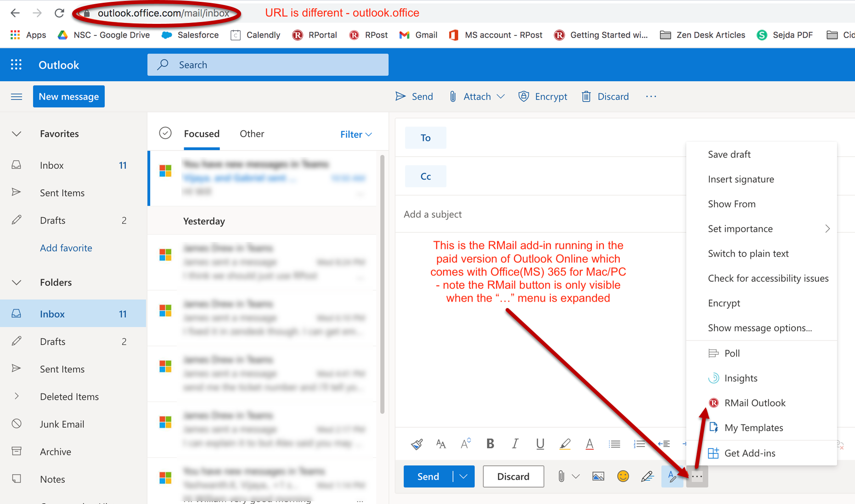Click the To recipients button

tap(426, 138)
